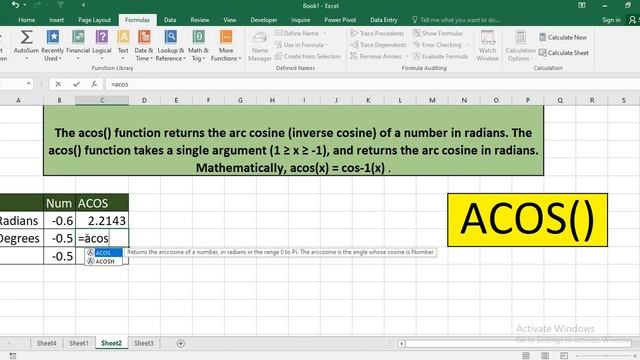Open the Data ribbon tab
640x360 pixels.
170,20
